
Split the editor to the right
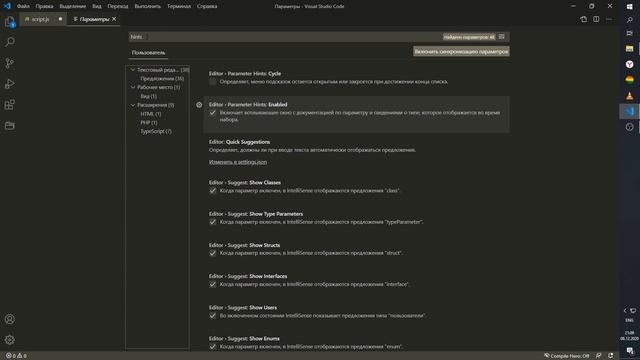click(596, 19)
